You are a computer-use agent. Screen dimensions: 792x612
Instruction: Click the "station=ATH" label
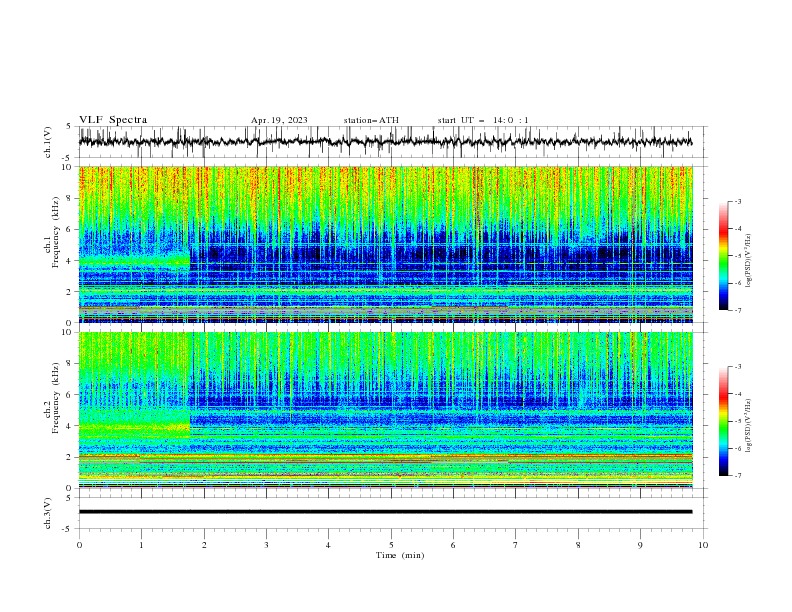pos(371,120)
